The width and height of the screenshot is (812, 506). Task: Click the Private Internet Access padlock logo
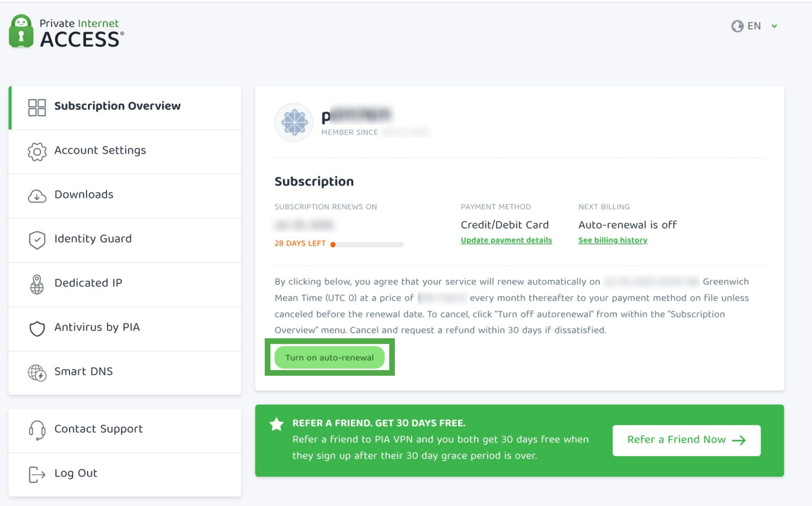pos(21,31)
